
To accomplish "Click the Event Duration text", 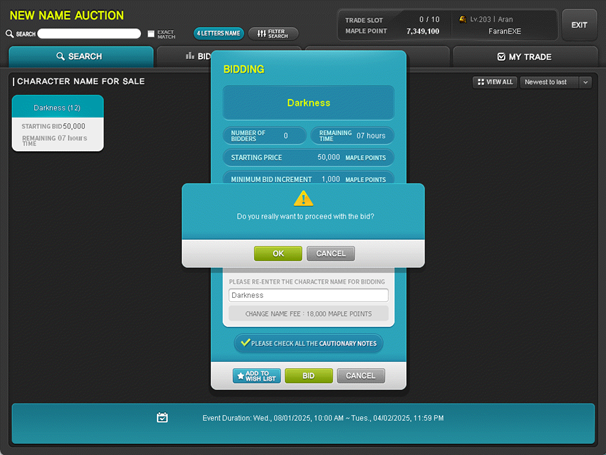I will pos(323,418).
